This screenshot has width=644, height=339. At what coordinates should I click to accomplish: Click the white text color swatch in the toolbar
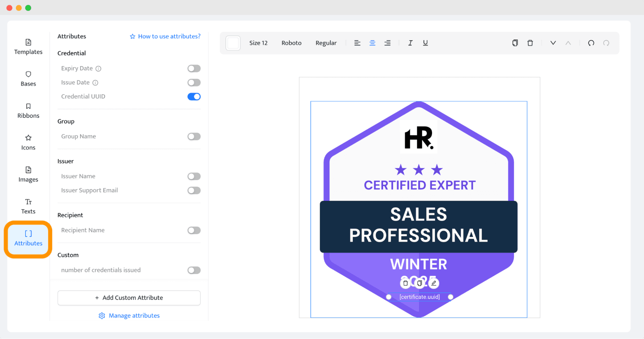click(233, 43)
